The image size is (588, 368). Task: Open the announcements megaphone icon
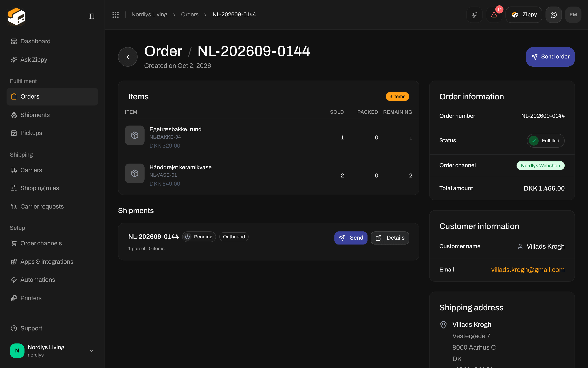coord(474,15)
